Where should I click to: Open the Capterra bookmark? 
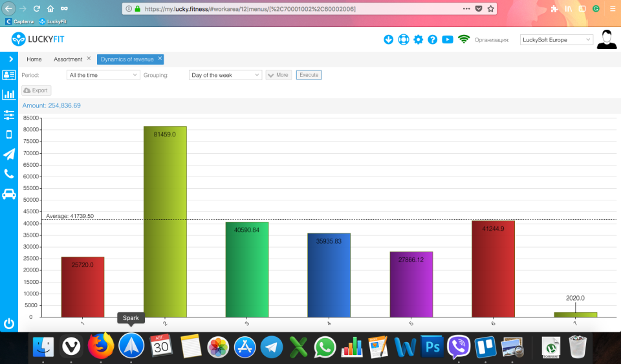[x=19, y=21]
